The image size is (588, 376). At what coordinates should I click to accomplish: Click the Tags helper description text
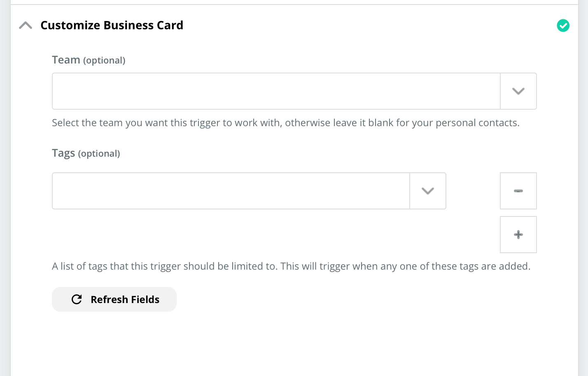[x=291, y=266]
